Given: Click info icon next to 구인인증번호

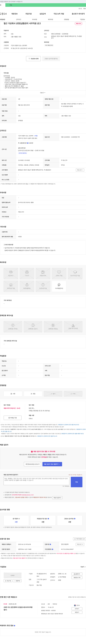Looking at the screenshot, I should pyautogui.click(x=52, y=549).
